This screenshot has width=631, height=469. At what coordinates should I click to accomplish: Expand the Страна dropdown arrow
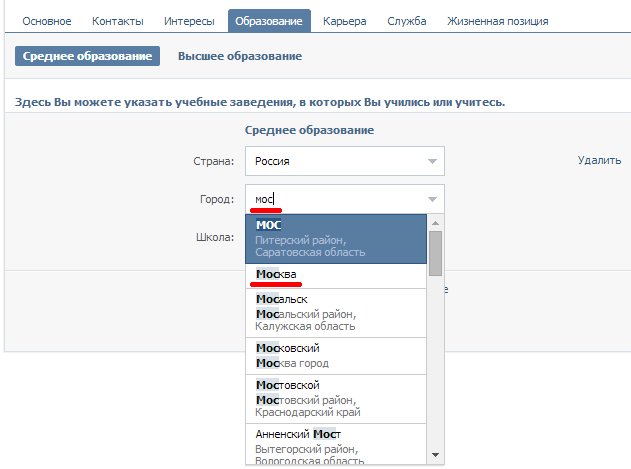432,161
